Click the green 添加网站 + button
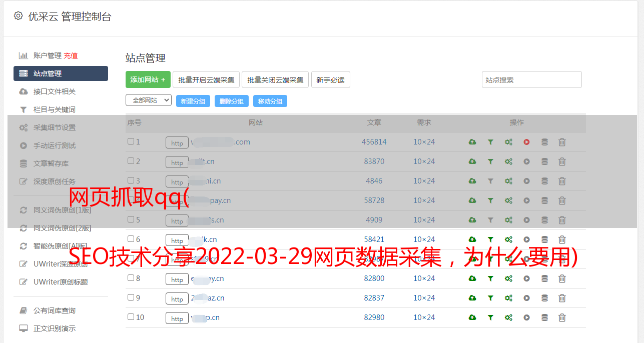The image size is (644, 343). coord(148,79)
